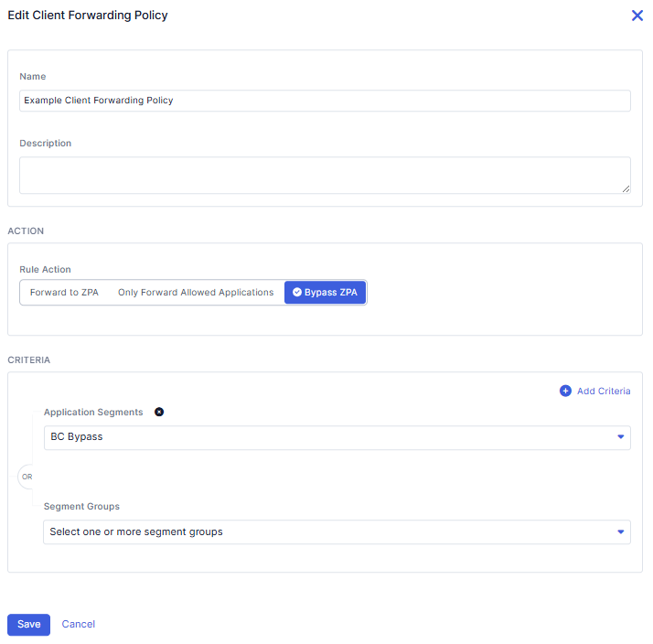Click the Add Criteria plus icon
Image resolution: width=653 pixels, height=644 pixels.
pyautogui.click(x=565, y=391)
